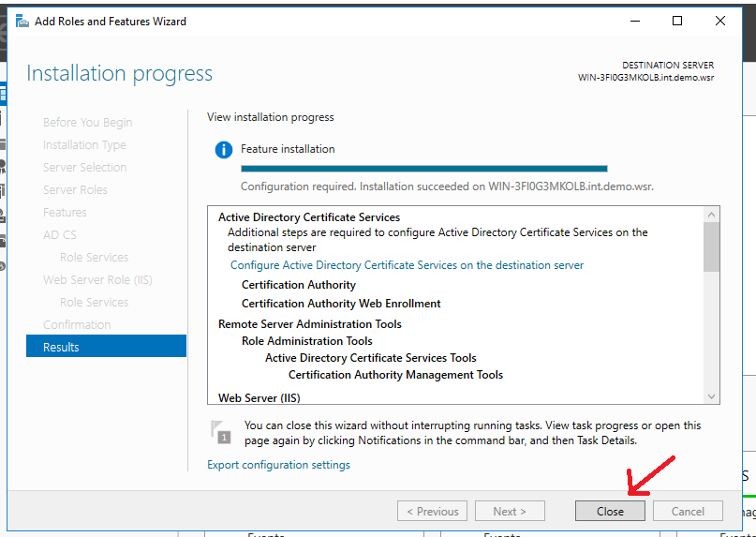Click the Active Directory Certificate Services heading
This screenshot has width=756, height=537.
pos(309,217)
